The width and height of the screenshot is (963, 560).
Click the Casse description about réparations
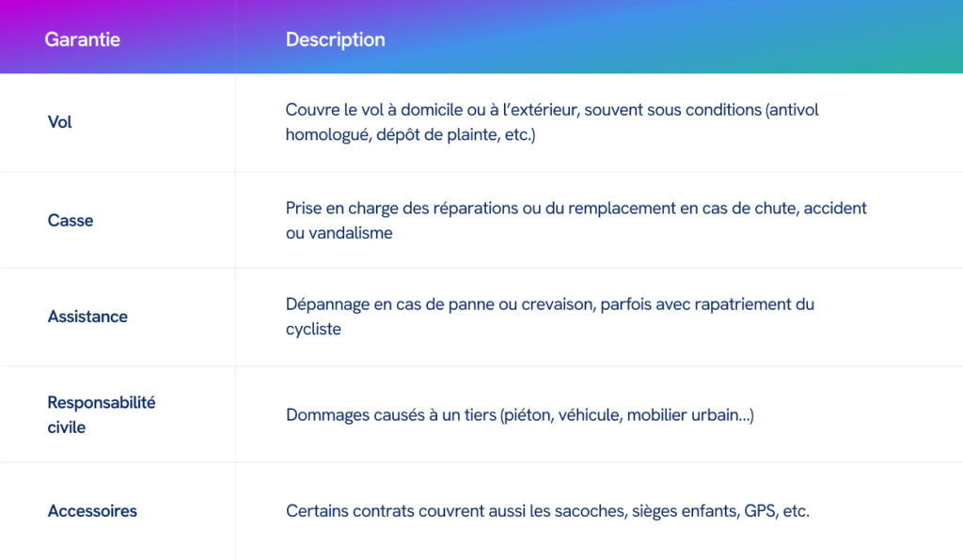[576, 220]
